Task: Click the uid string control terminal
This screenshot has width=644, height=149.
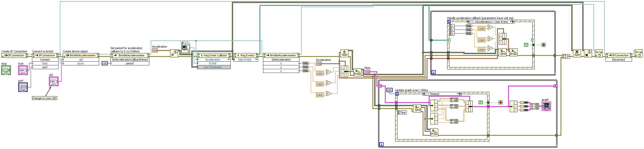Action: pos(53,82)
